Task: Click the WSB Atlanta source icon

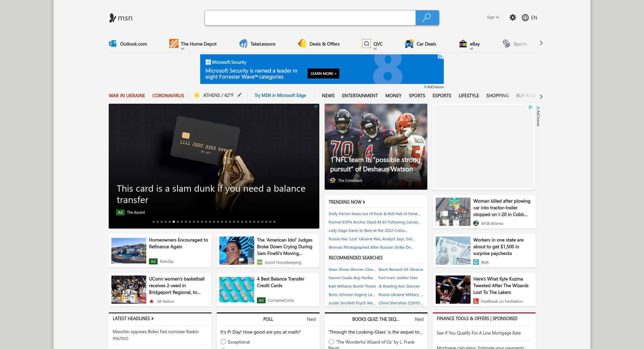Action: tap(476, 223)
